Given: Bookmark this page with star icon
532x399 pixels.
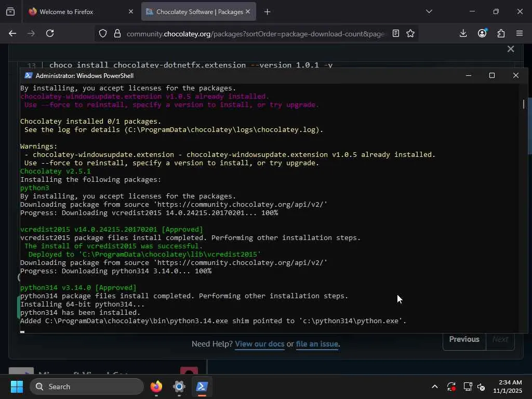Looking at the screenshot, I should 410,33.
